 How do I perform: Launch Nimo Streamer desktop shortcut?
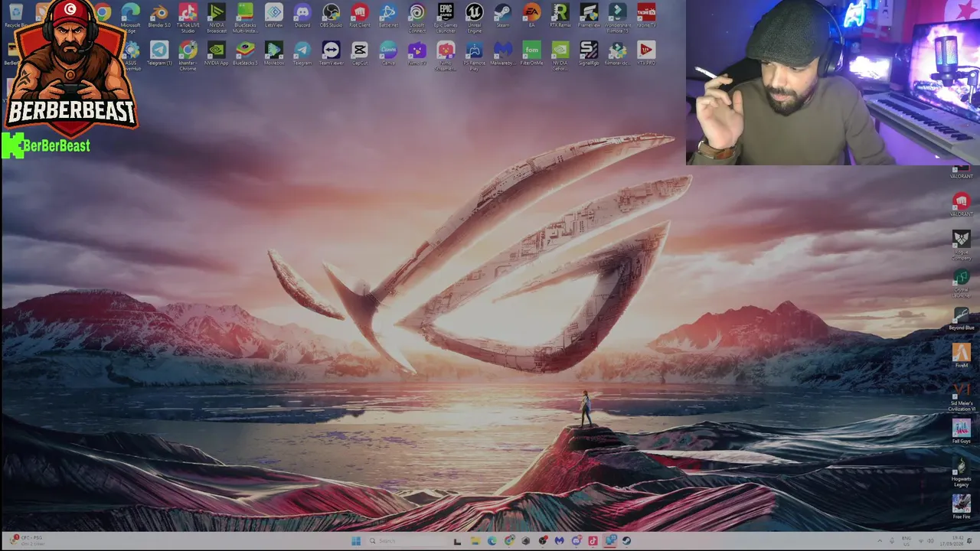pos(446,56)
